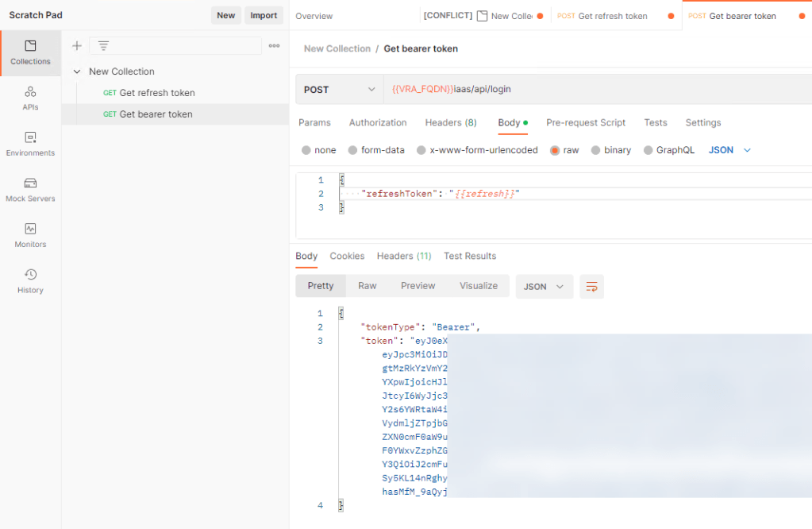Screen dimensions: 812x529
Task: Select the form-data radio option
Action: (x=353, y=150)
